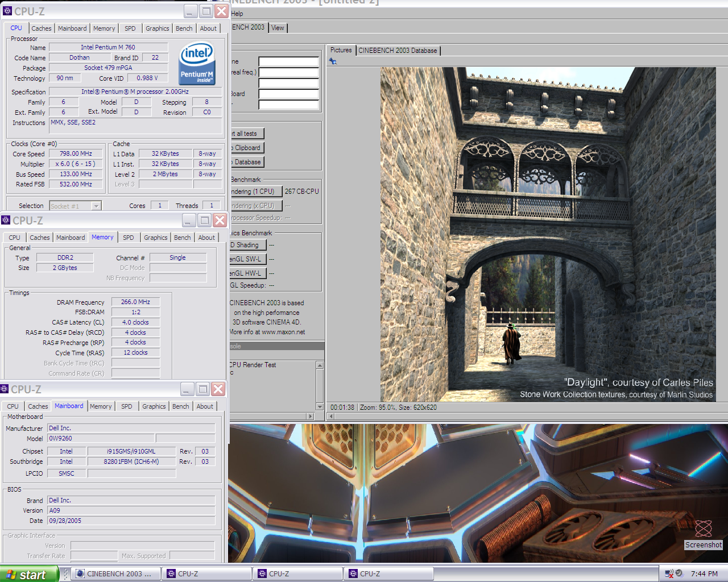Image resolution: width=728 pixels, height=582 pixels.
Task: Click top CPU-Z window title icon
Action: pos(7,11)
